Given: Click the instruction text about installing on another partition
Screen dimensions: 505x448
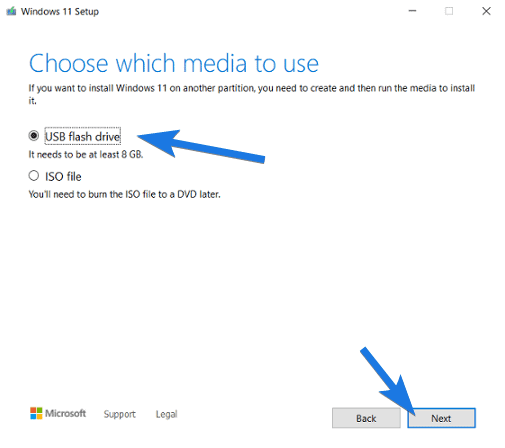Looking at the screenshot, I should coord(252,94).
